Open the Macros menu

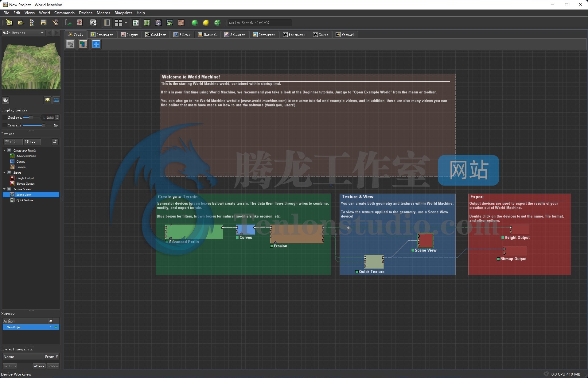[x=103, y=13]
